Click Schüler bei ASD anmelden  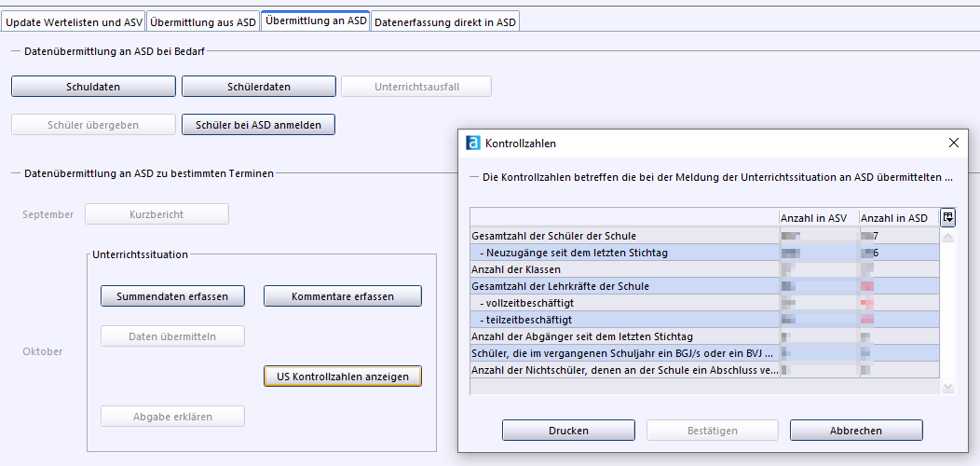[258, 124]
